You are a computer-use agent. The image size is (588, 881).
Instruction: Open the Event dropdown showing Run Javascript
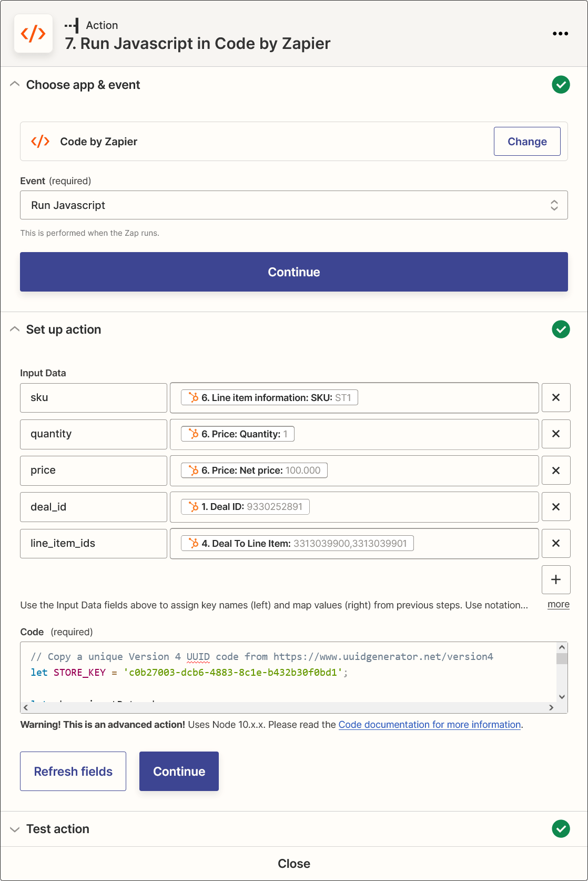click(x=294, y=205)
